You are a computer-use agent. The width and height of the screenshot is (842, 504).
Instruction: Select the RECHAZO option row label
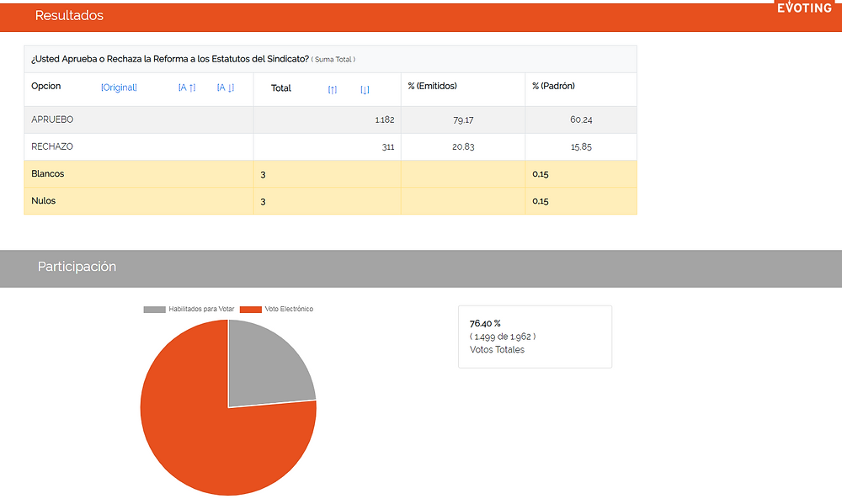point(52,146)
